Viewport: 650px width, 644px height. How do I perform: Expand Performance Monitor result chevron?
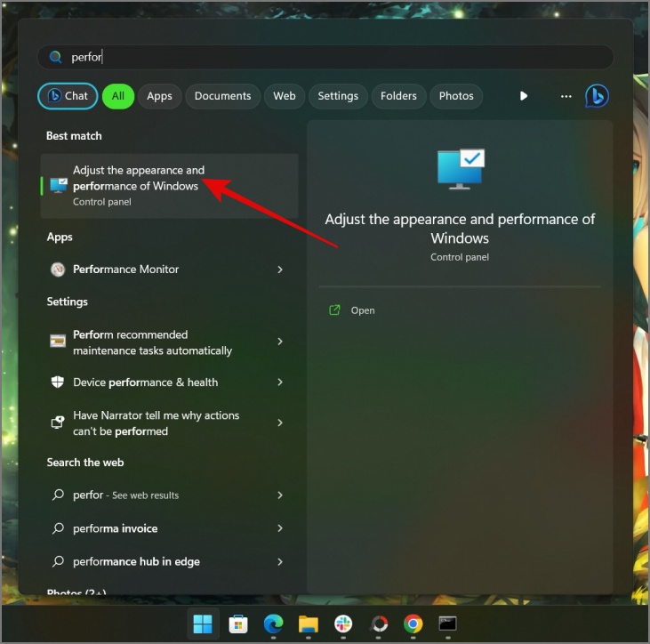click(x=280, y=270)
